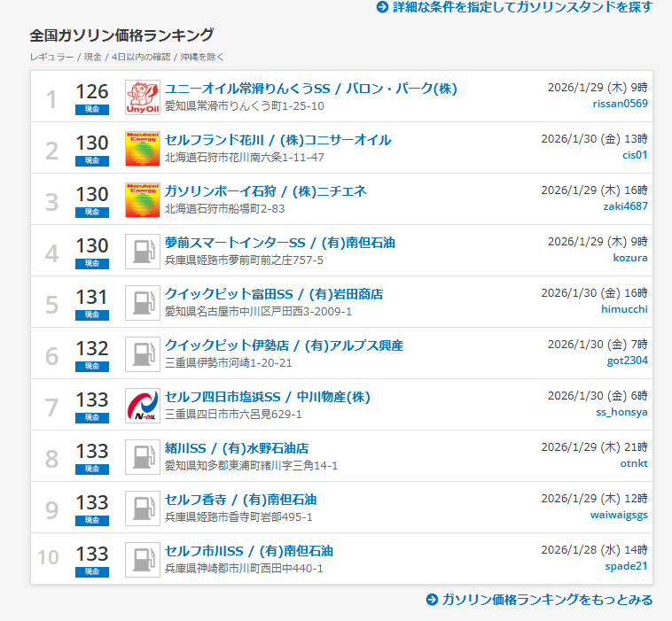Click timestamp 2026/1/30 (金) 6時
Viewport: 672px width, 621px height.
point(598,396)
